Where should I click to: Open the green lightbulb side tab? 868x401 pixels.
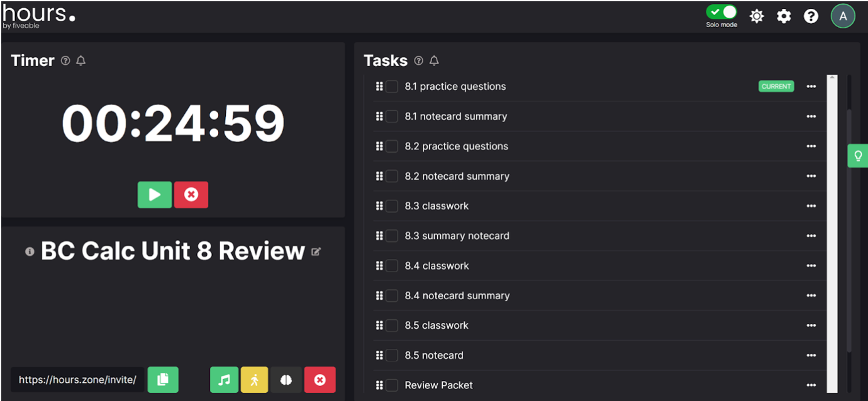pyautogui.click(x=858, y=156)
